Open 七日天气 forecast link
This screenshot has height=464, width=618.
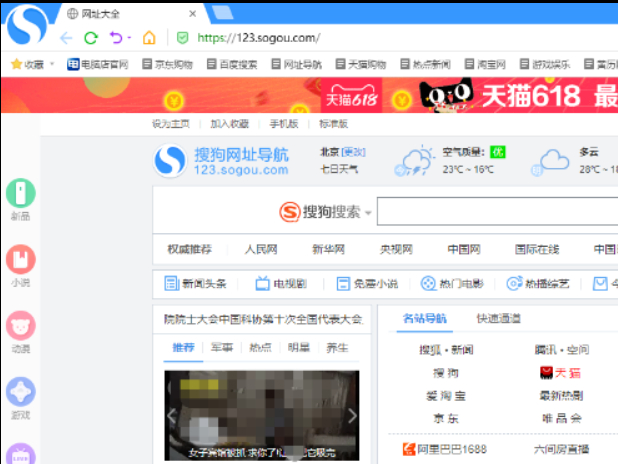tap(339, 169)
